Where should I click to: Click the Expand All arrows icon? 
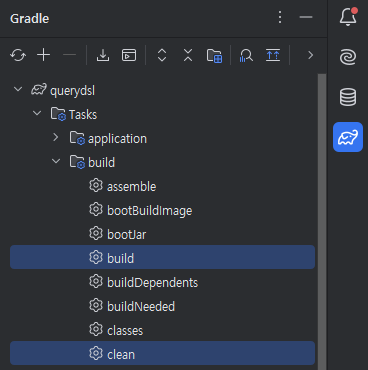point(162,55)
